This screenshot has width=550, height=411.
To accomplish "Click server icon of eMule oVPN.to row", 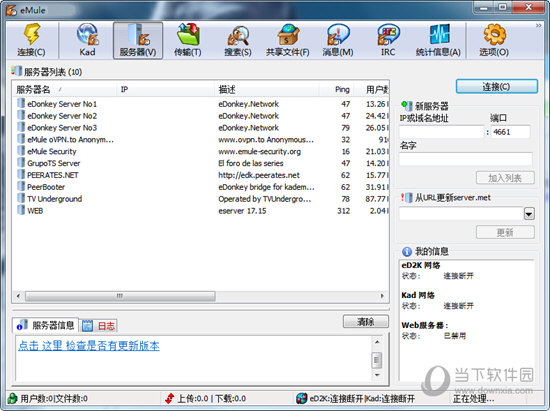I will pos(21,139).
